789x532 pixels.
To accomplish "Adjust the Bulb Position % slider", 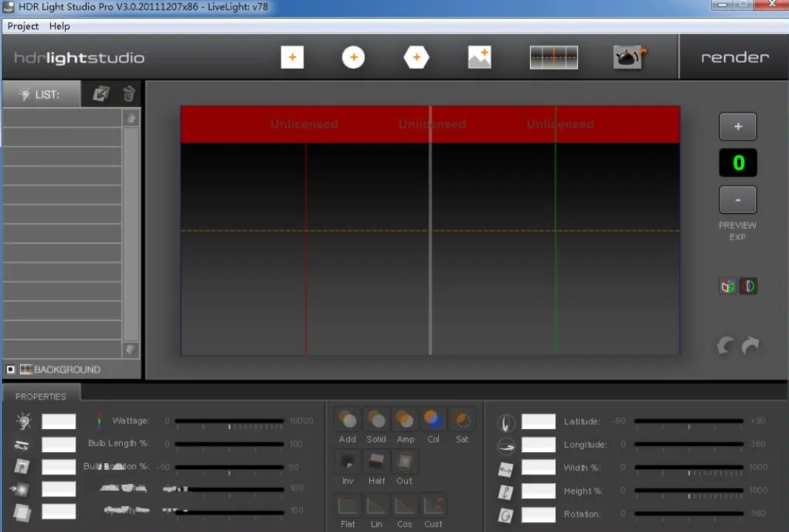I will [229, 467].
